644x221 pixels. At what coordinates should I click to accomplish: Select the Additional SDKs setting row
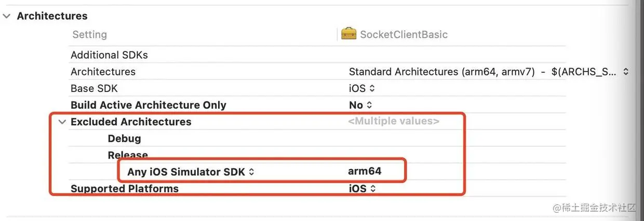coord(109,55)
